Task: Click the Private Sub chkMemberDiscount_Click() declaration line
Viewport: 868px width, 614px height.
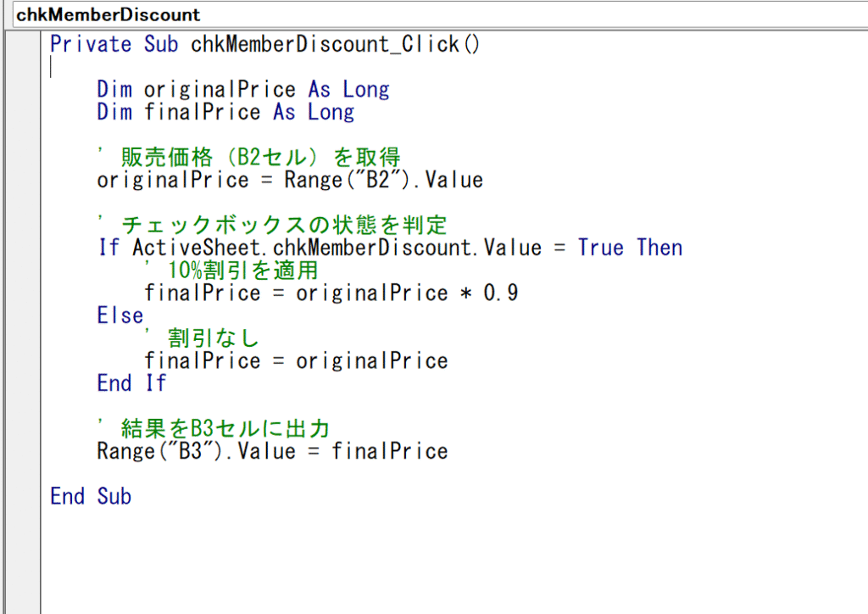Action: (264, 44)
